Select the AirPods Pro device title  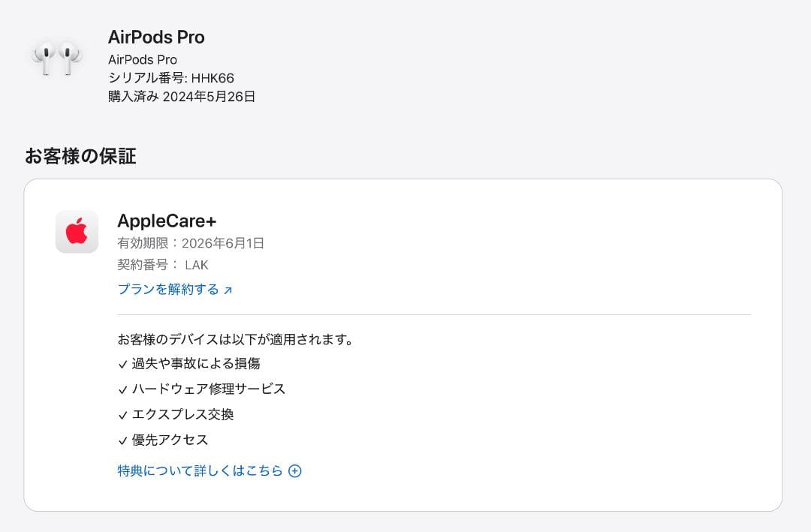[156, 37]
